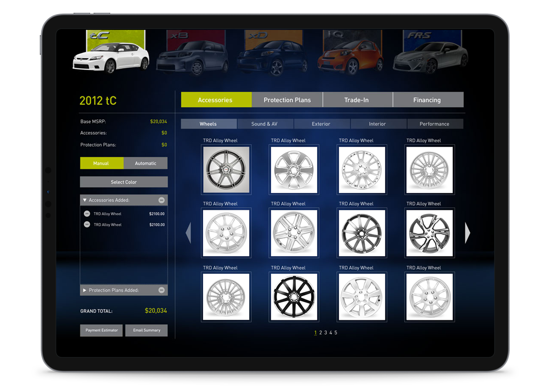Remove all accessories with header minus icon
Viewport: 550px width, 392px height.
(161, 200)
